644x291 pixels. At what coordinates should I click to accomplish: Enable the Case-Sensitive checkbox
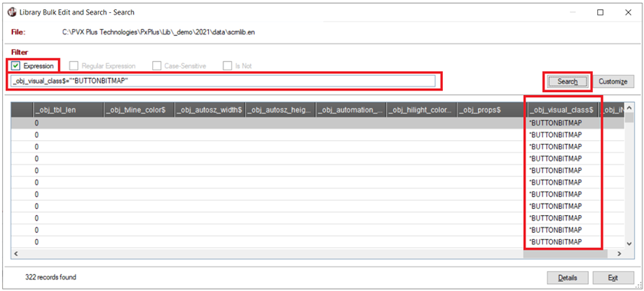click(157, 66)
